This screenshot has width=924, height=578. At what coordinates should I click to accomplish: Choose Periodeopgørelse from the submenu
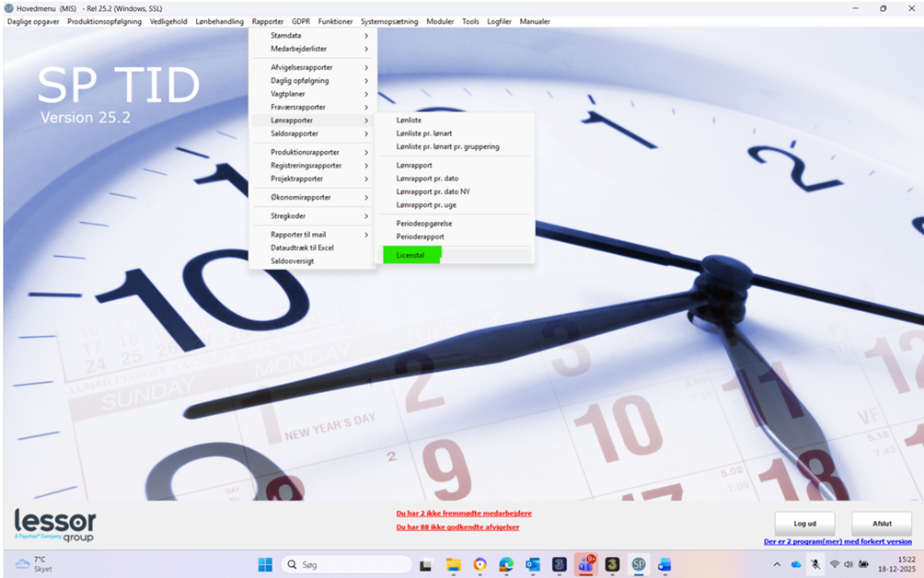click(424, 224)
